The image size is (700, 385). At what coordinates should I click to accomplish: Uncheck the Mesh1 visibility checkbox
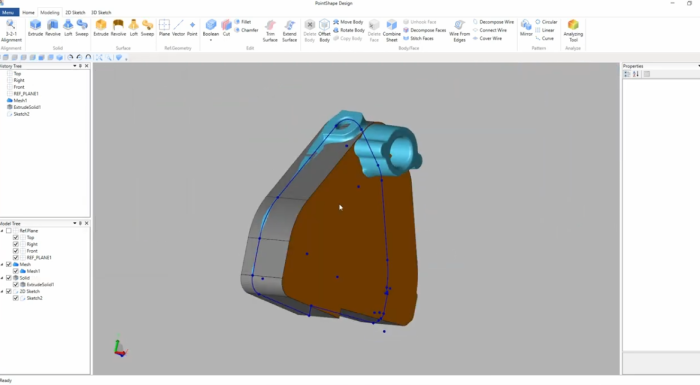(x=16, y=271)
